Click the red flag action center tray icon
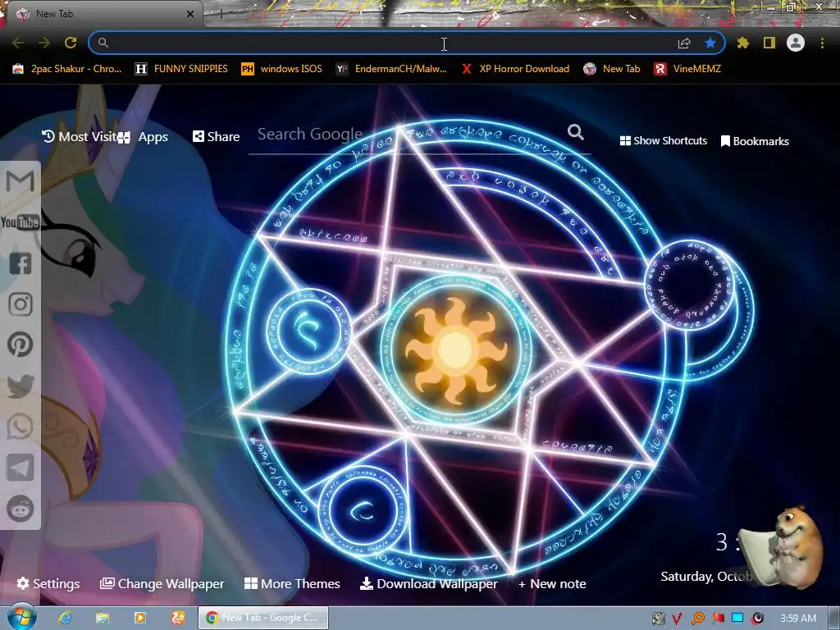 point(718,619)
